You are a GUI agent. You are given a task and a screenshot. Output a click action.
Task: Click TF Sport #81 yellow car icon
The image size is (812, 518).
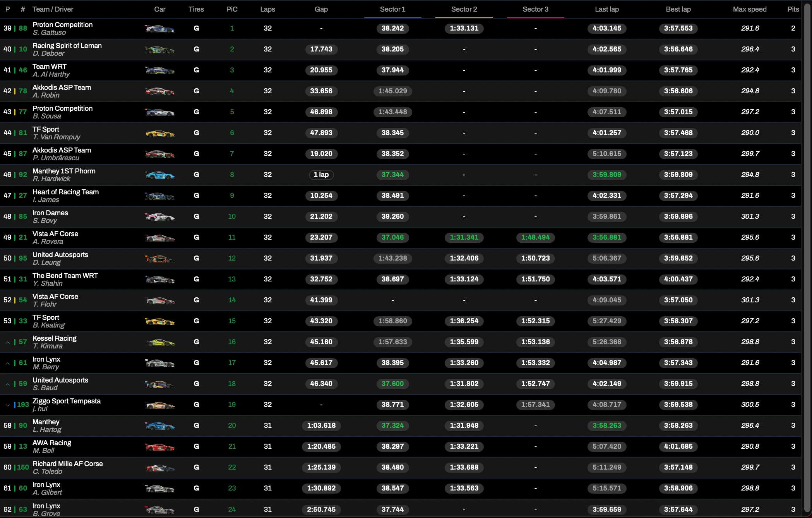pyautogui.click(x=159, y=133)
